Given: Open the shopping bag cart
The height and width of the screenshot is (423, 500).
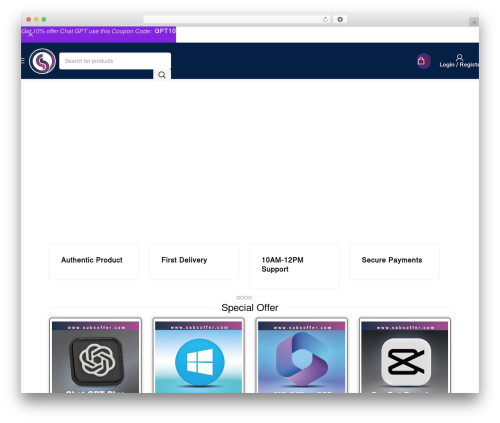Looking at the screenshot, I should tap(423, 61).
